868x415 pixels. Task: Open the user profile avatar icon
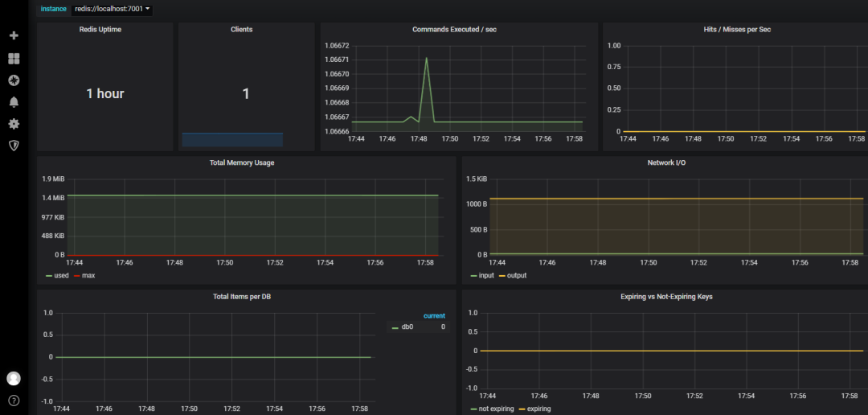[x=14, y=379]
